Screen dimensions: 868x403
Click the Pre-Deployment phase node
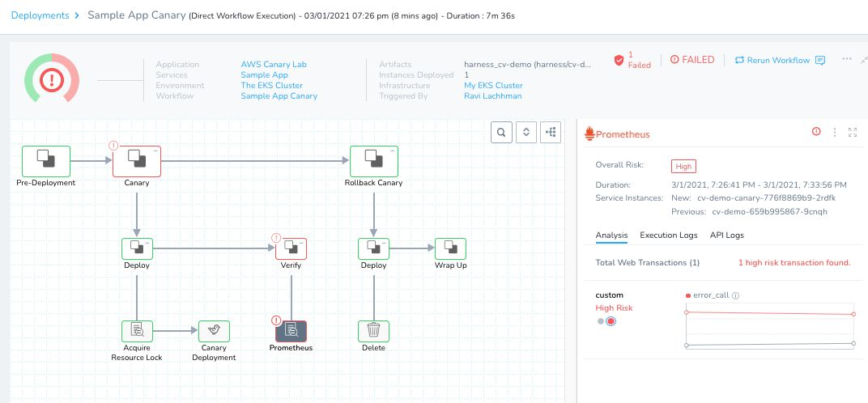pos(46,161)
